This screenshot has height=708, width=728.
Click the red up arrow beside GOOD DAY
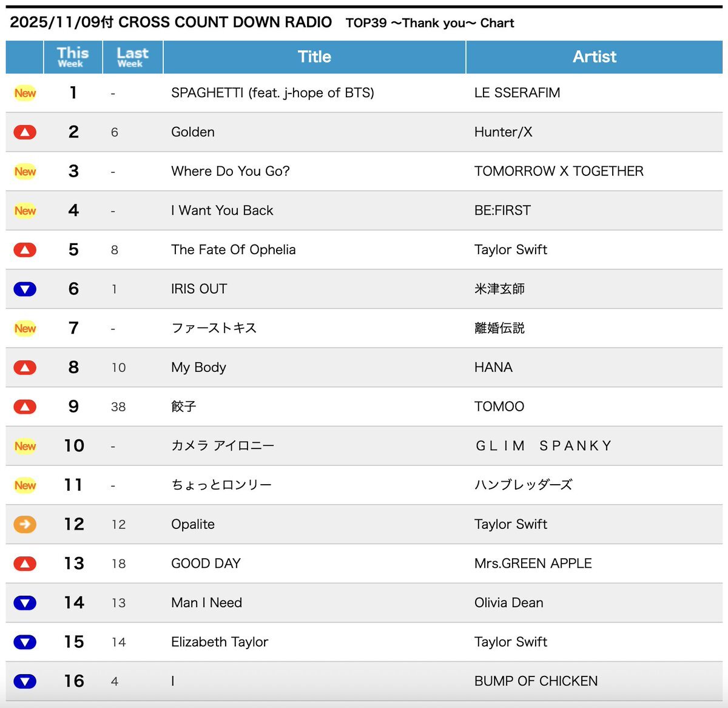coord(25,564)
